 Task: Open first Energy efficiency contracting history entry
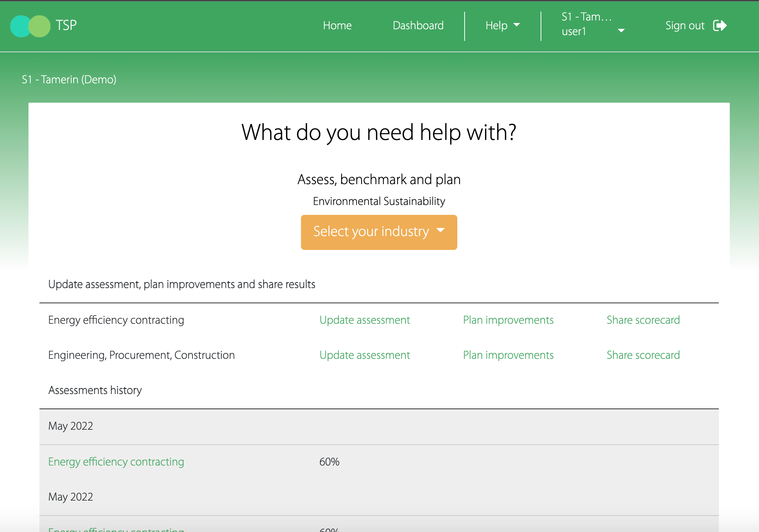pyautogui.click(x=116, y=462)
